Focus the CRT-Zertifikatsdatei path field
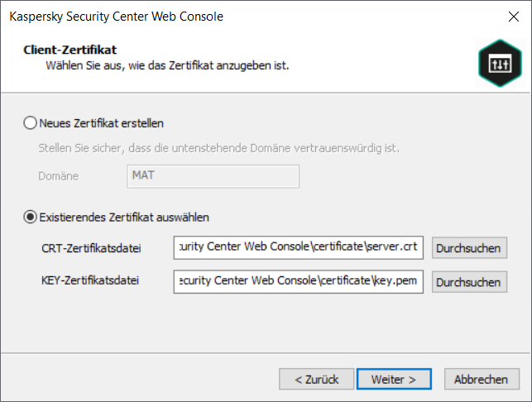This screenshot has width=532, height=402. (300, 248)
